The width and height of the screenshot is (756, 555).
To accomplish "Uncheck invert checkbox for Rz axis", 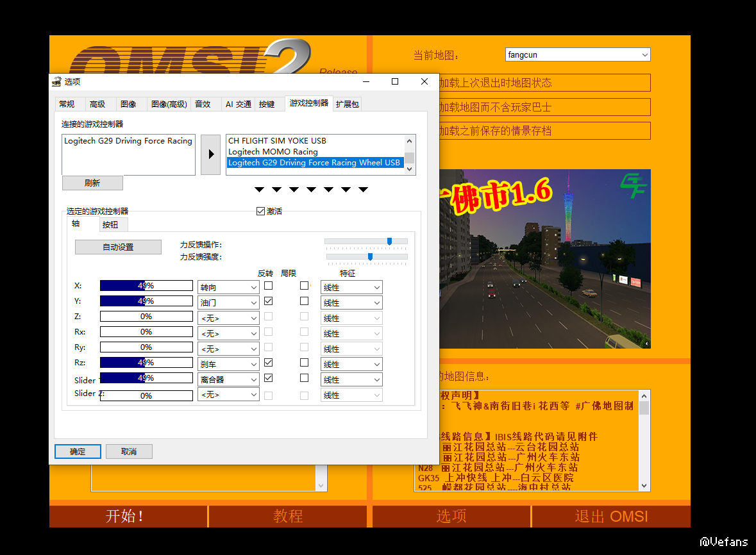I will (x=269, y=362).
